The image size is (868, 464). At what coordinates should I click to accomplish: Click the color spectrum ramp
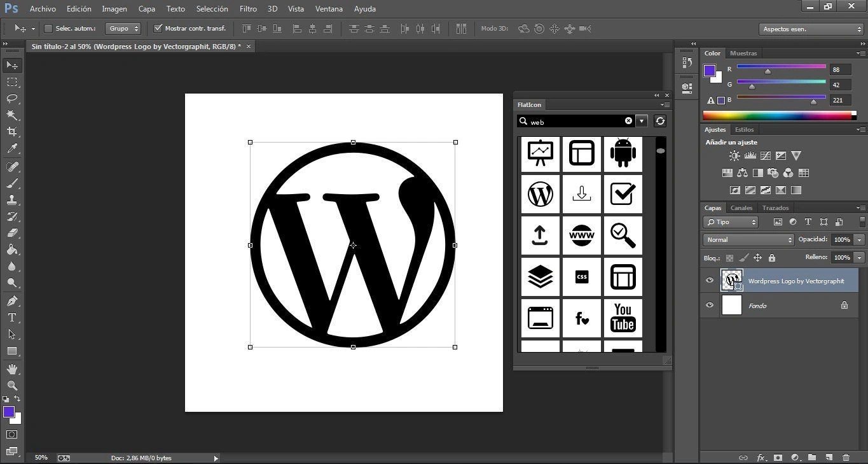click(777, 115)
